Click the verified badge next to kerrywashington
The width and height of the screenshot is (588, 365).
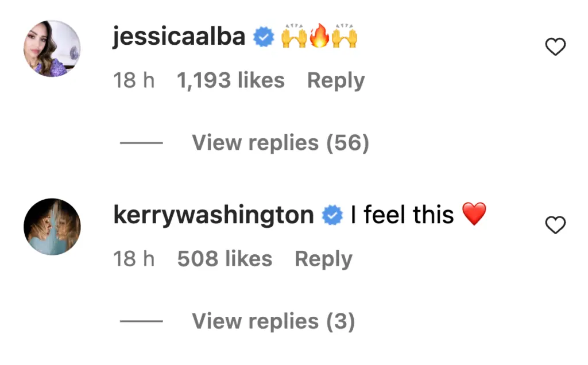click(332, 216)
